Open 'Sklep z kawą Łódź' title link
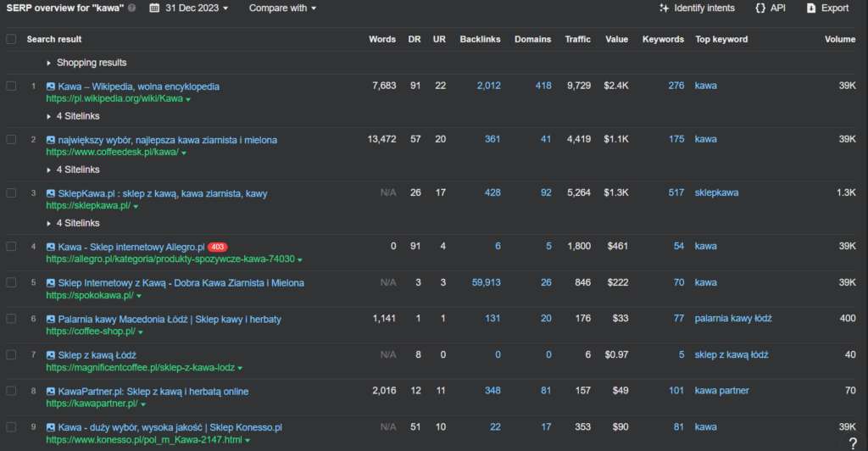 click(97, 355)
